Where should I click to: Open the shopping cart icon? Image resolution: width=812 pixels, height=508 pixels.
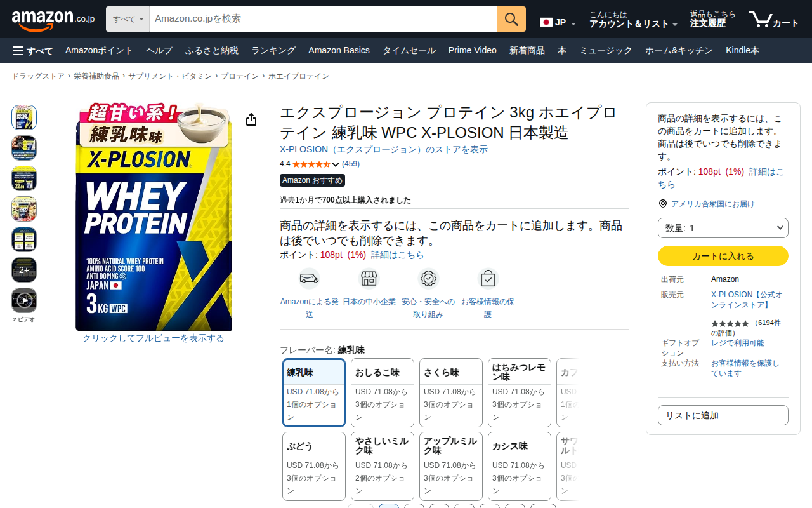coord(773,20)
